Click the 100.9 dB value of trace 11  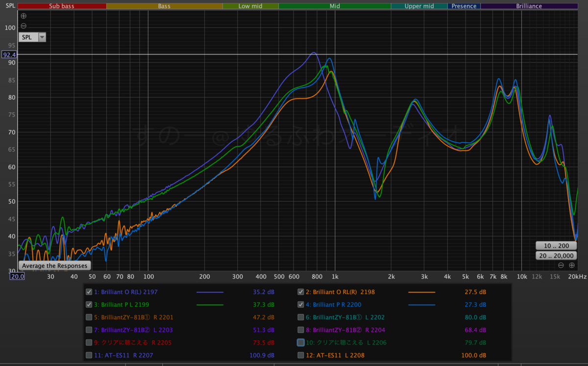pos(262,355)
